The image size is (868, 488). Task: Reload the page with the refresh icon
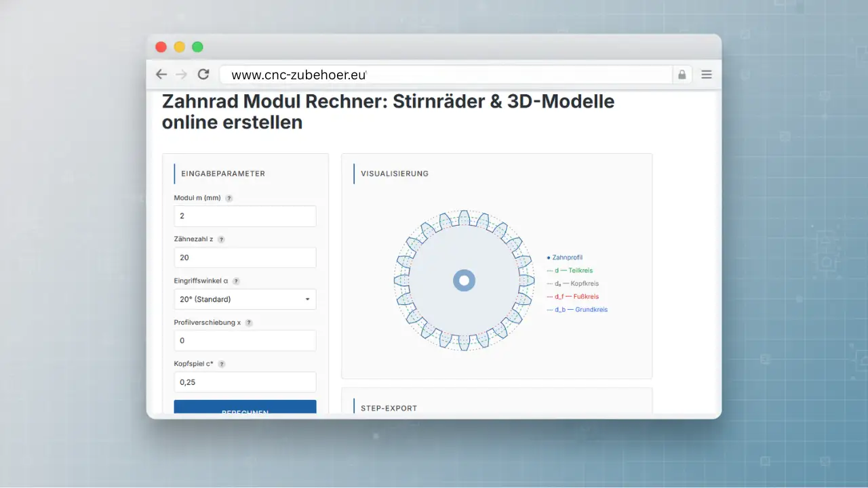click(x=203, y=75)
